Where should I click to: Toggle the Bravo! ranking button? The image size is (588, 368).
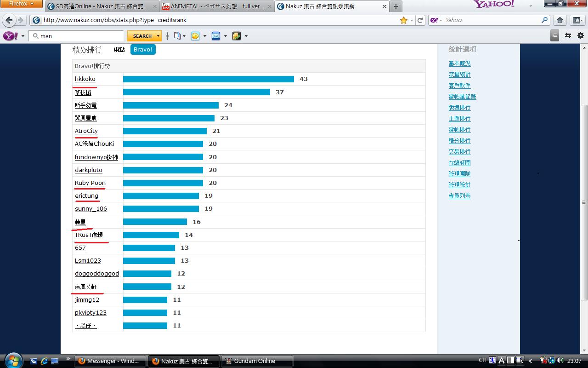(143, 49)
